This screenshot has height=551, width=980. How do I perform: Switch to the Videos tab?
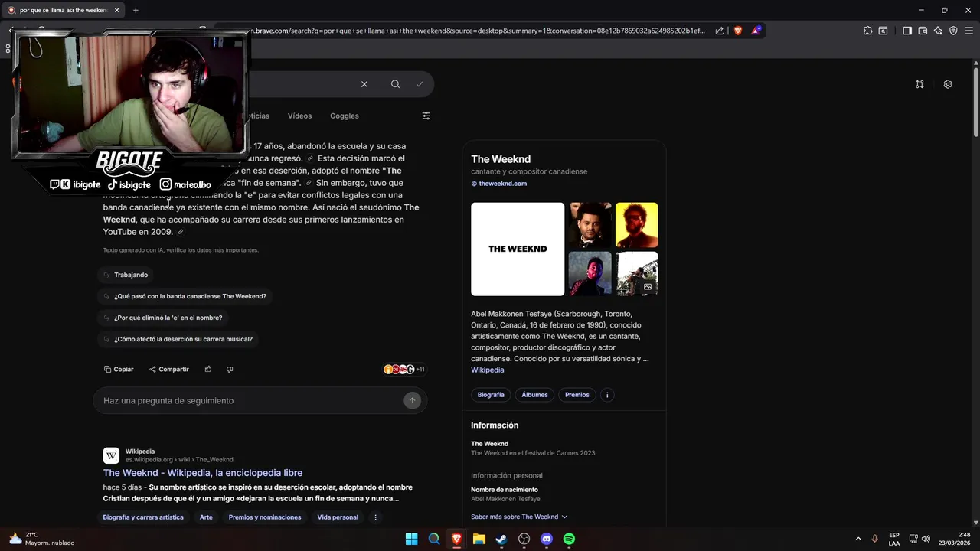coord(299,116)
